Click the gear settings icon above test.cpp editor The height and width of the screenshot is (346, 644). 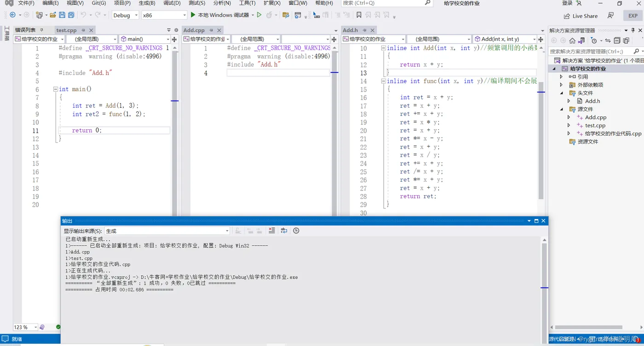[x=176, y=30]
